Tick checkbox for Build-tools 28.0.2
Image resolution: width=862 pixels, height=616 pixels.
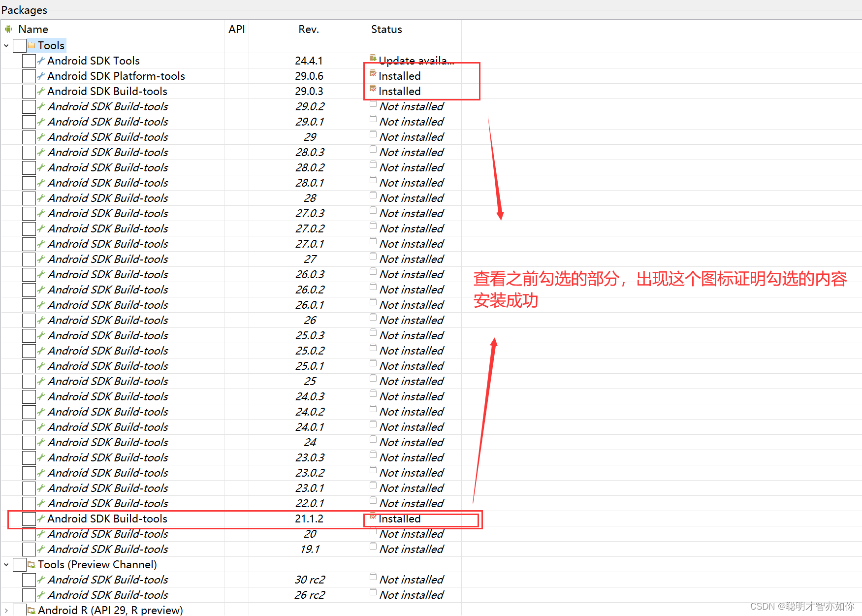click(29, 167)
